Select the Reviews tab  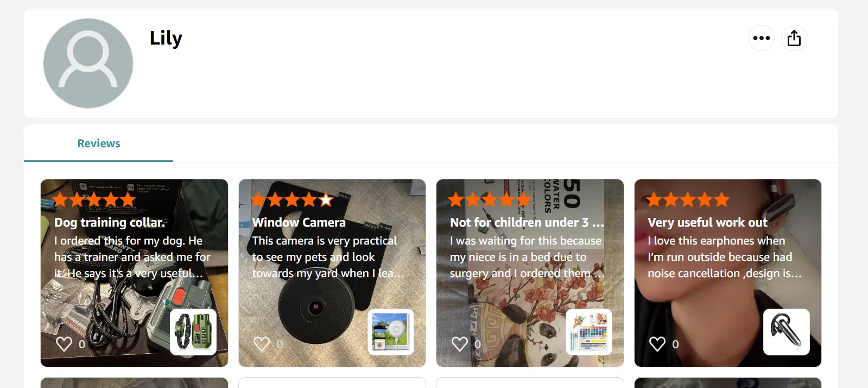[99, 143]
